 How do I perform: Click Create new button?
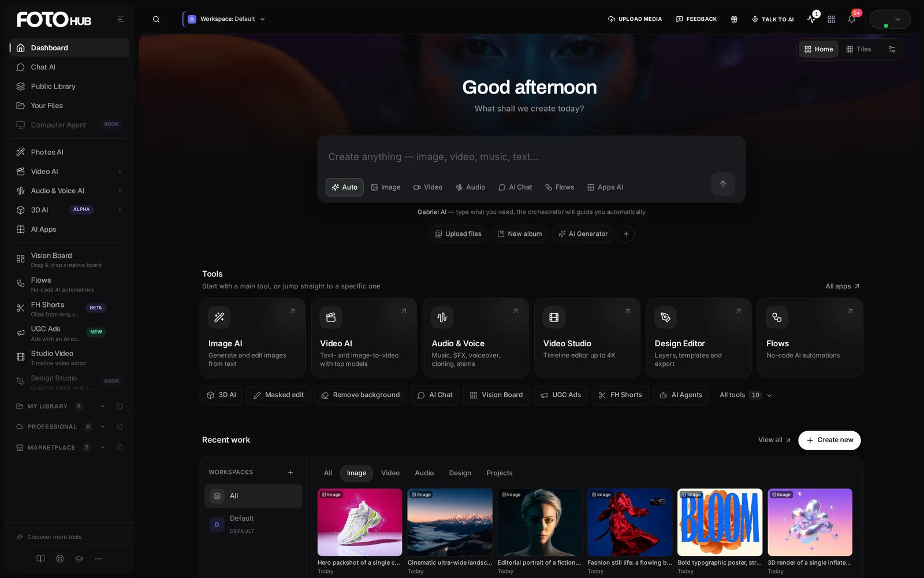(x=829, y=440)
